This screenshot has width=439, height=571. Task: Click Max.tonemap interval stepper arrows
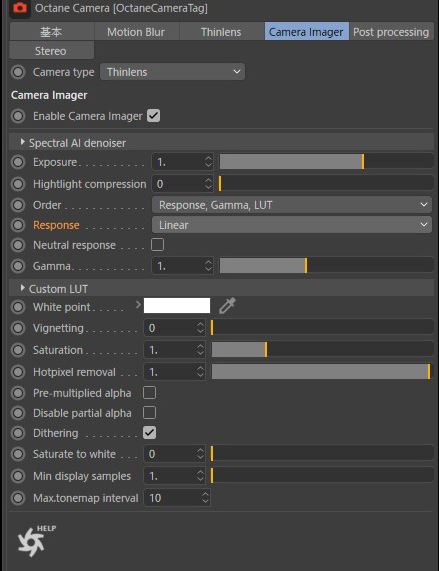[205, 497]
